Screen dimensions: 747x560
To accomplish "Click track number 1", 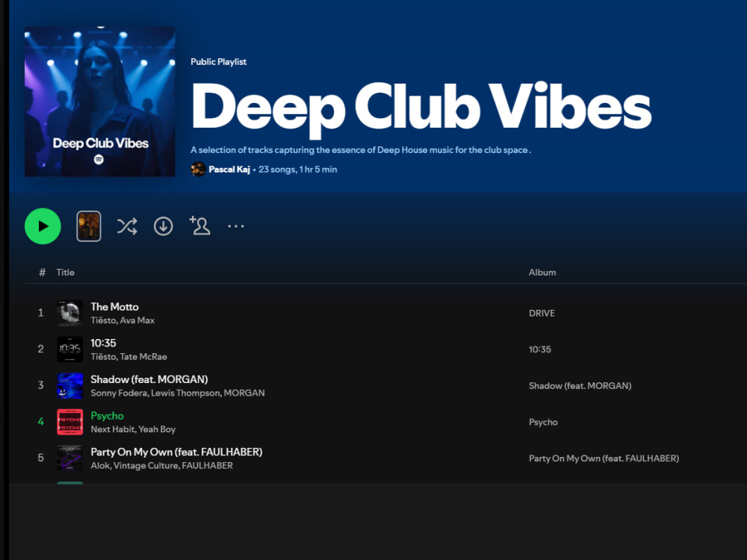I will tap(40, 313).
